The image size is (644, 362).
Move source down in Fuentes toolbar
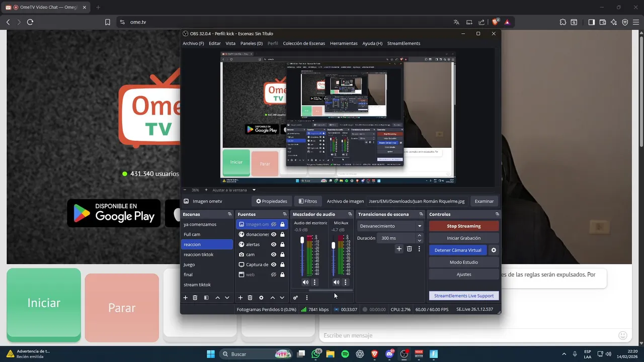pyautogui.click(x=282, y=298)
